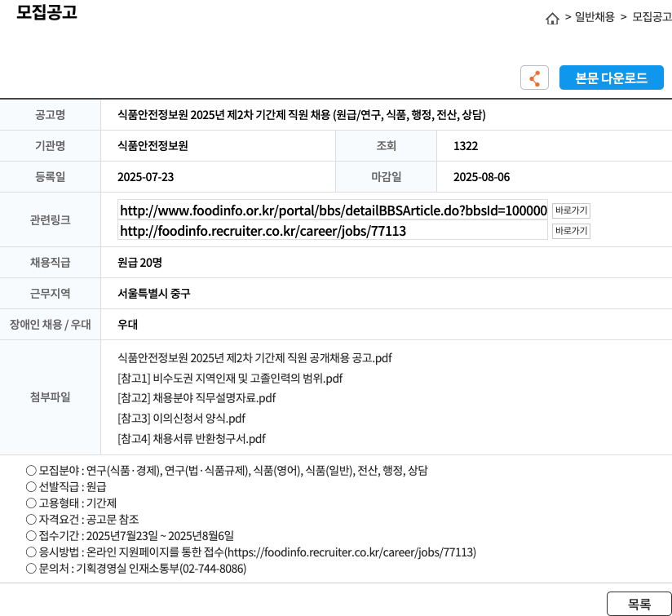Screen dimensions: 672x616
Task: Go to home via house icon
Action: point(552,19)
